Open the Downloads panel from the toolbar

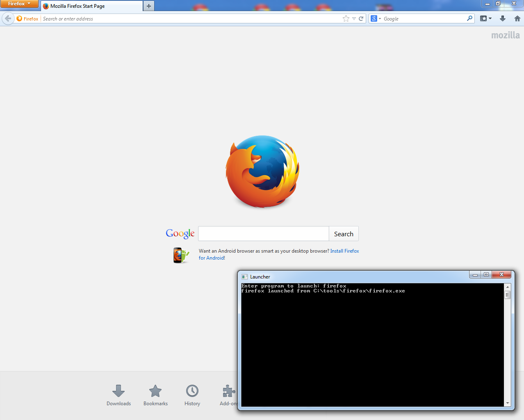click(x=502, y=18)
